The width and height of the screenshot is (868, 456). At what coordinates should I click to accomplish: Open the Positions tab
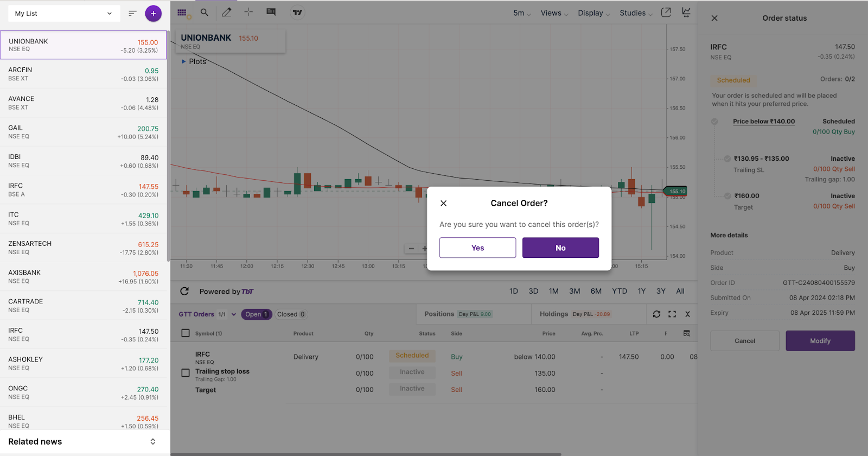coord(439,314)
